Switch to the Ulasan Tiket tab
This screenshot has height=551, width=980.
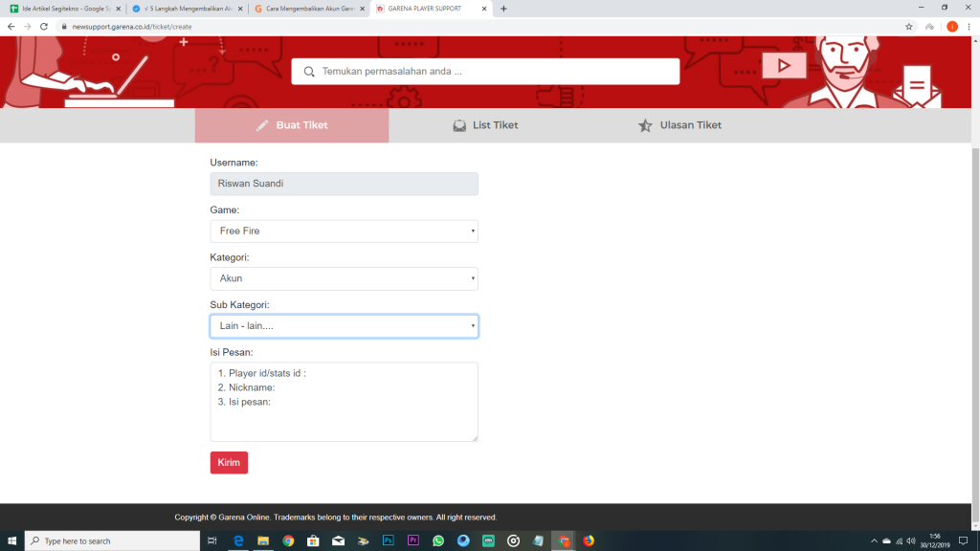679,125
